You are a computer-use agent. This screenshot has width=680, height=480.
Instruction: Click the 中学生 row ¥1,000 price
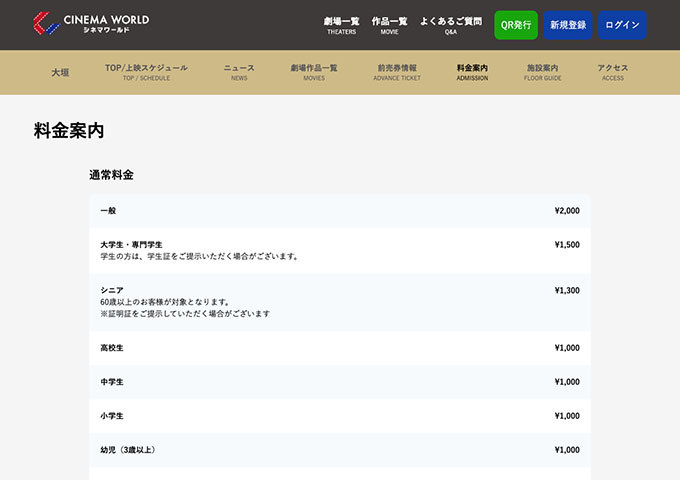(567, 382)
